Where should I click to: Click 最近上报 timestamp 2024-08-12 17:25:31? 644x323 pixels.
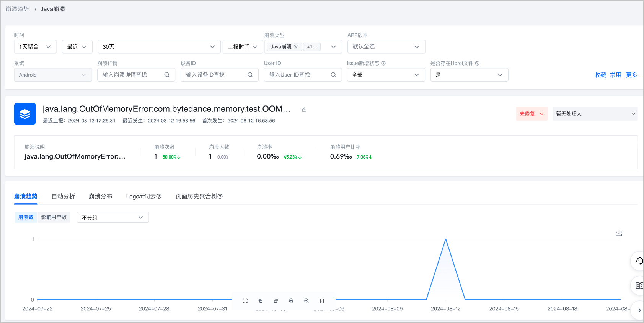coord(92,121)
